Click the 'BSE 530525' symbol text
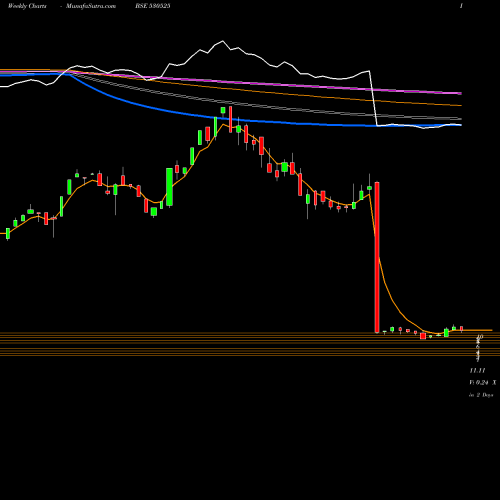The image size is (500, 500). pos(153,6)
